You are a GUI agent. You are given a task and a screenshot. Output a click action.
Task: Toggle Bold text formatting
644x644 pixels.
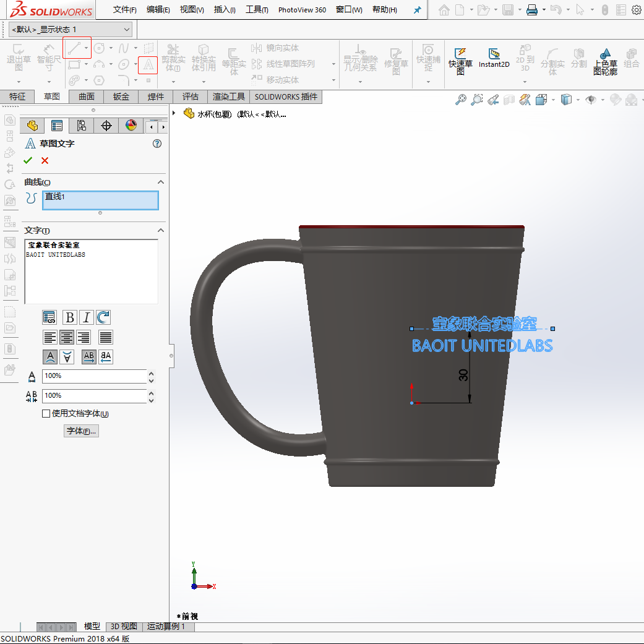tap(70, 317)
